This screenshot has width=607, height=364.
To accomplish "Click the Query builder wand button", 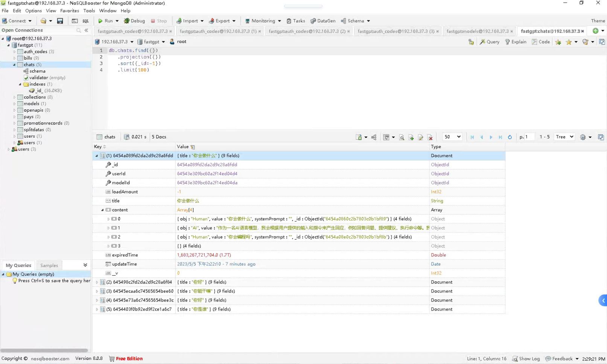I will pyautogui.click(x=490, y=42).
